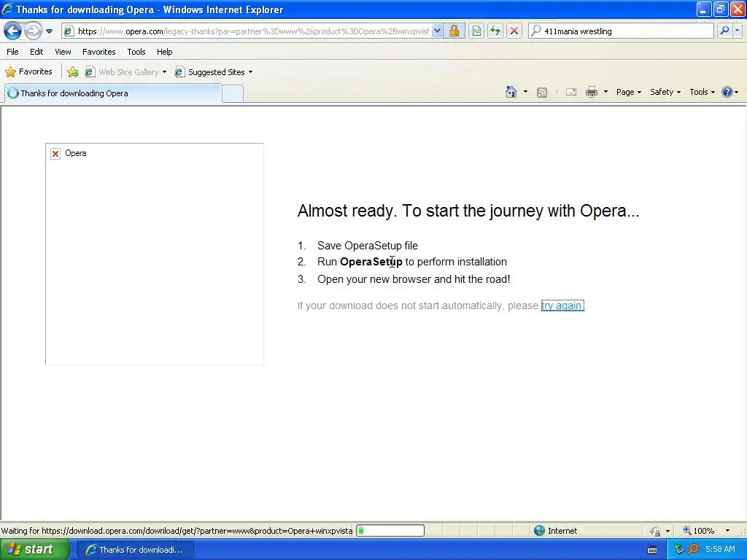
Task: Click the try again download link
Action: pos(562,306)
